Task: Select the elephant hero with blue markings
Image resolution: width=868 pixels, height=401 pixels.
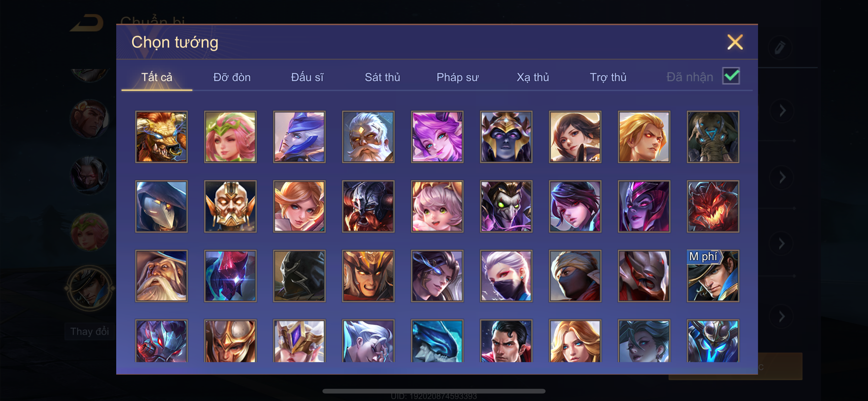Action: point(713,137)
